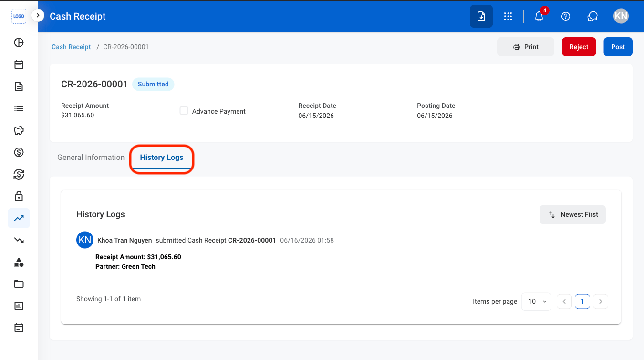Open the bar chart report sidebar icon

[19, 306]
